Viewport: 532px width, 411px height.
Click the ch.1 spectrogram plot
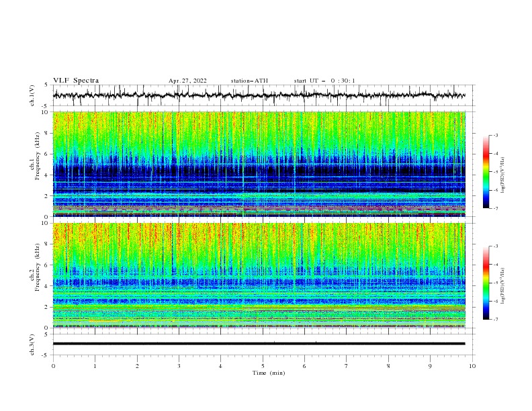point(259,164)
